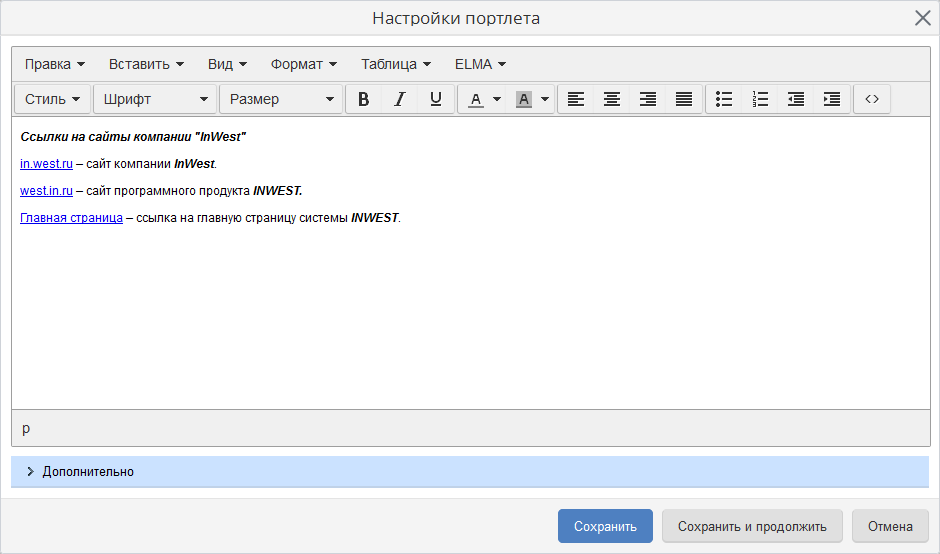Click the 'p' element path in status bar

[x=26, y=428]
